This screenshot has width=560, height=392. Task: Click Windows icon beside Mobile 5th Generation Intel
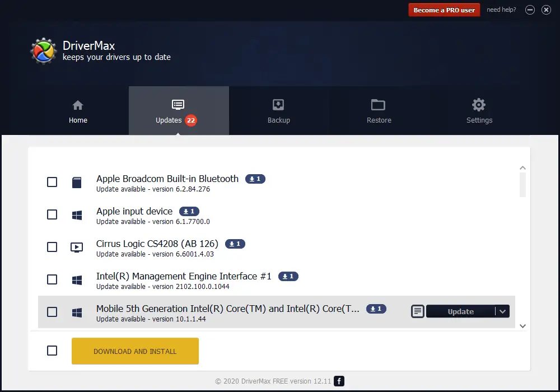77,312
